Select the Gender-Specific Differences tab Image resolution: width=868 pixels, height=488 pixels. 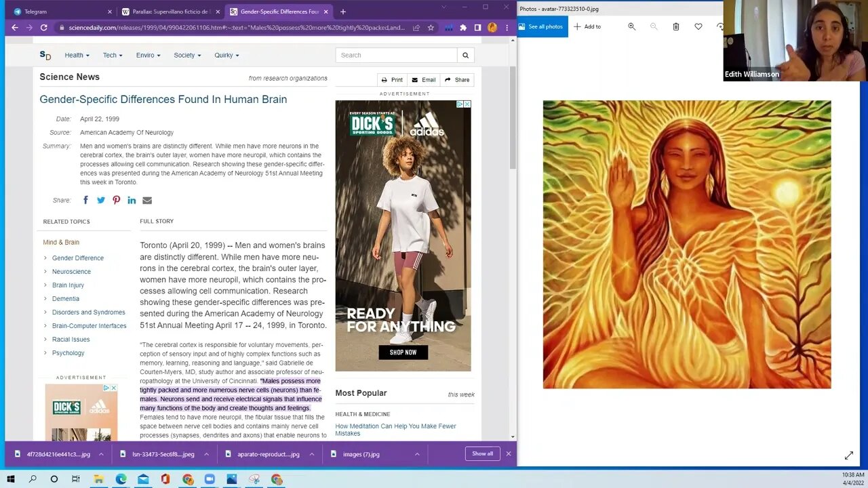[278, 12]
